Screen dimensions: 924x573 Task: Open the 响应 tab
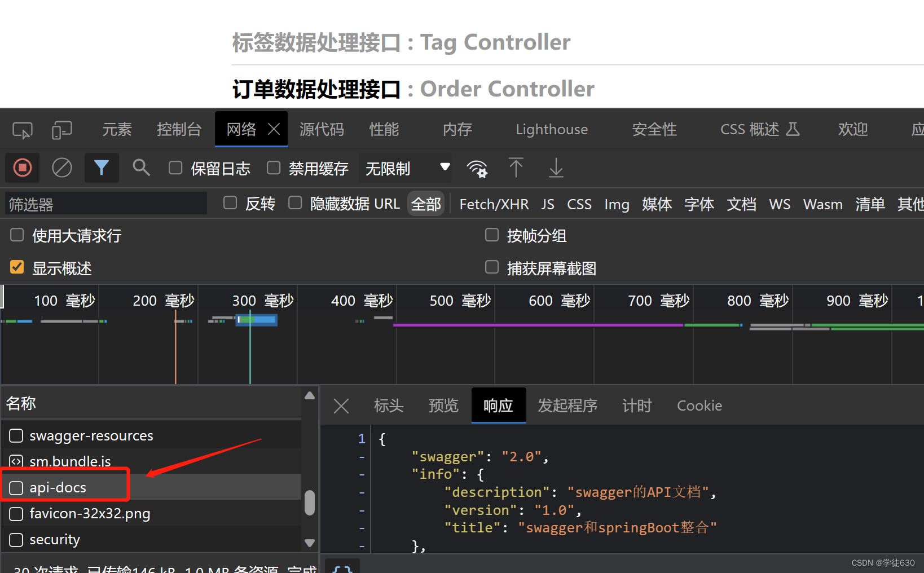pos(498,405)
